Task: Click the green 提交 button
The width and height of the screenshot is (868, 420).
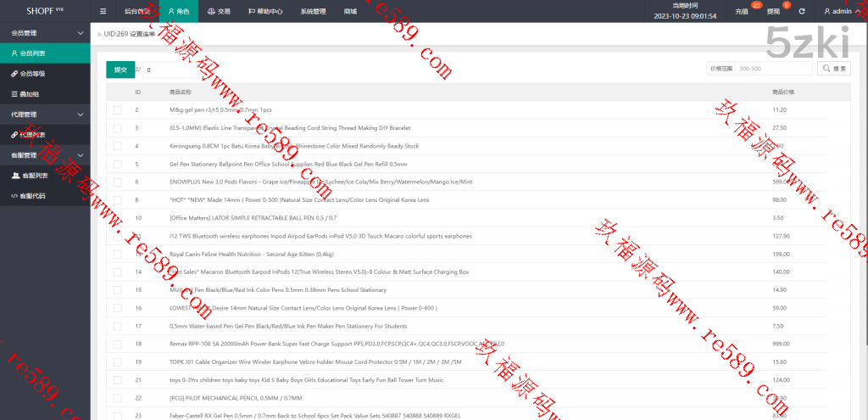Action: tap(120, 70)
